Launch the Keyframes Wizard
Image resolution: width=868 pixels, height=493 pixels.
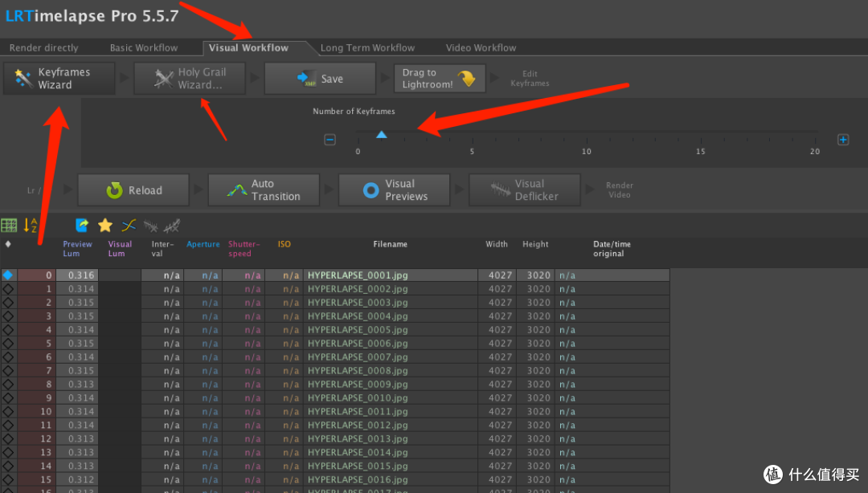point(59,79)
